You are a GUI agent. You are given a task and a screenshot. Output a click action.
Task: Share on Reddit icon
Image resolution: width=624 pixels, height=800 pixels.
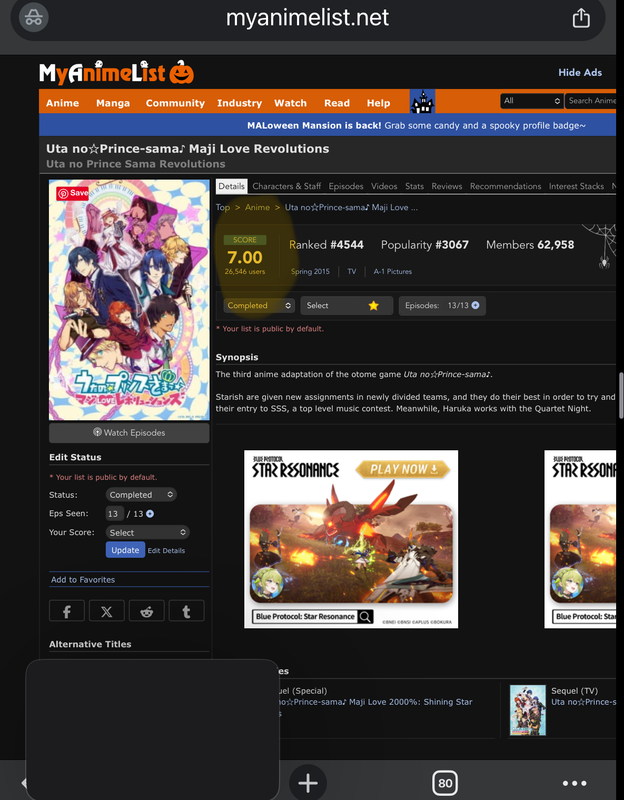coord(147,611)
